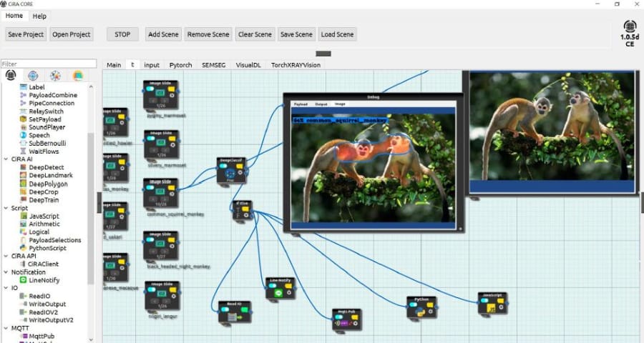Click into the Filter search field

(x=48, y=64)
